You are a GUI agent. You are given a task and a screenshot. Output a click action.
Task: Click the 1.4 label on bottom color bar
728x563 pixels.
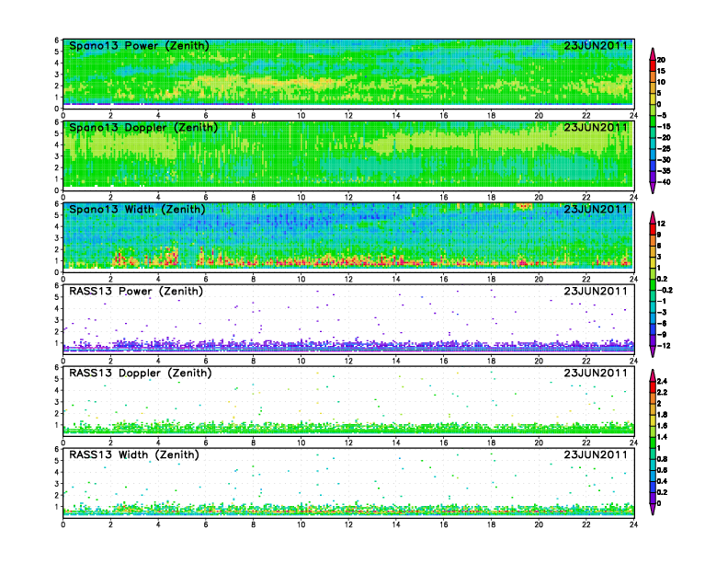pyautogui.click(x=662, y=437)
